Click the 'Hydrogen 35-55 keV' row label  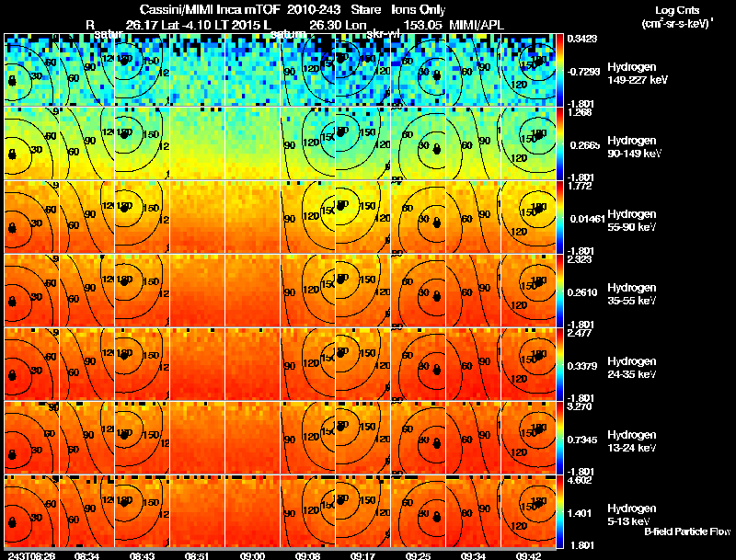(x=632, y=294)
